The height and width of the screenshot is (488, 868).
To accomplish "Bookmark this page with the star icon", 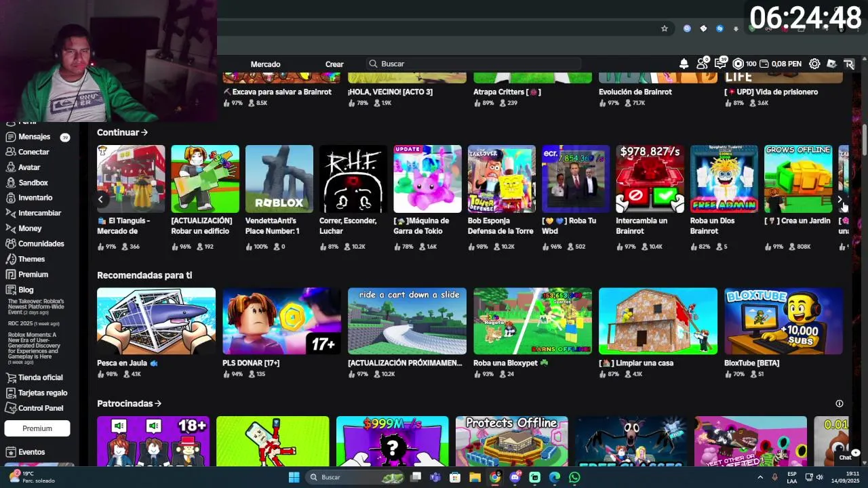I will (665, 28).
